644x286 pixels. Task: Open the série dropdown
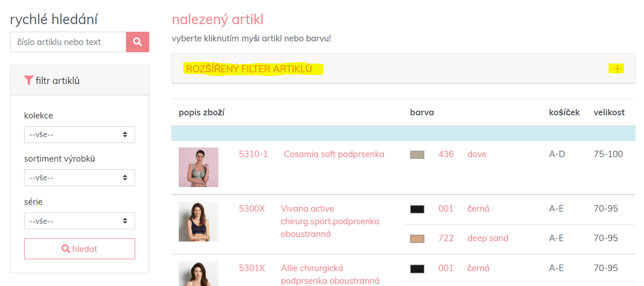[x=79, y=221]
